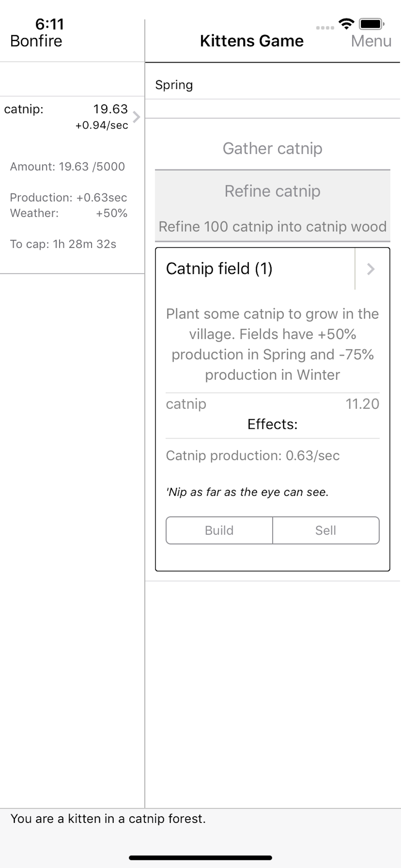
Task: Tap the Kittens Game title
Action: [252, 41]
